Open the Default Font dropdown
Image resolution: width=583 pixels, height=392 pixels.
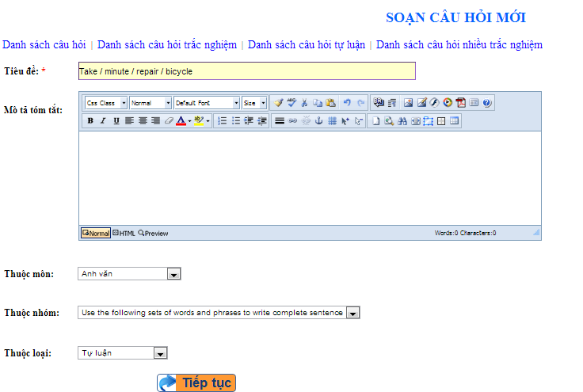[207, 103]
